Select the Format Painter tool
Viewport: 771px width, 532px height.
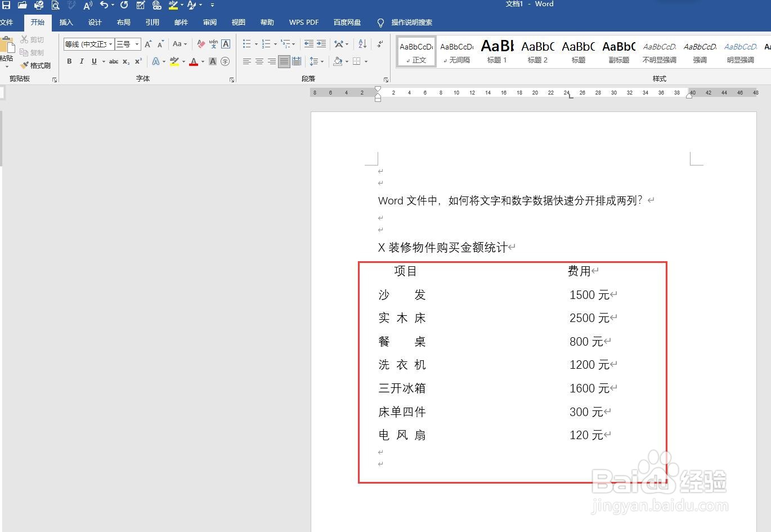[x=36, y=65]
